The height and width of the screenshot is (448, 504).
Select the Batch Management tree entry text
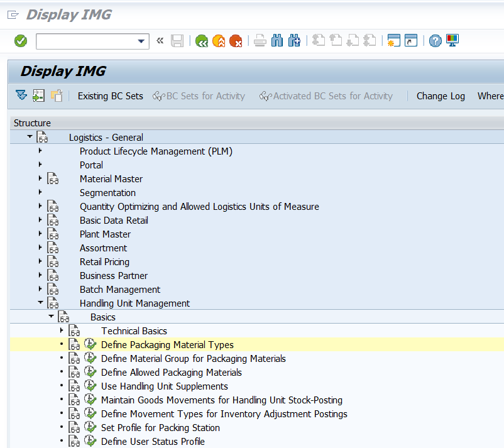(x=120, y=290)
